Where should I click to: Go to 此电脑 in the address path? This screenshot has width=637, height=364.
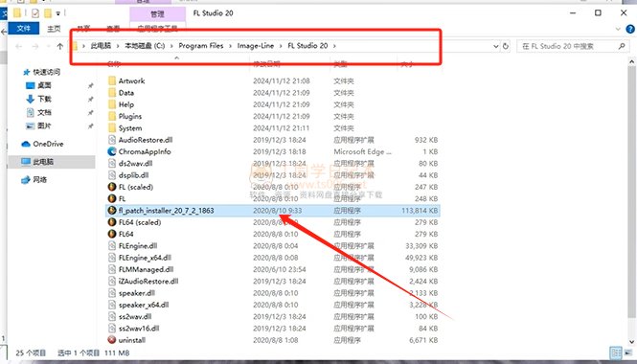tap(101, 46)
